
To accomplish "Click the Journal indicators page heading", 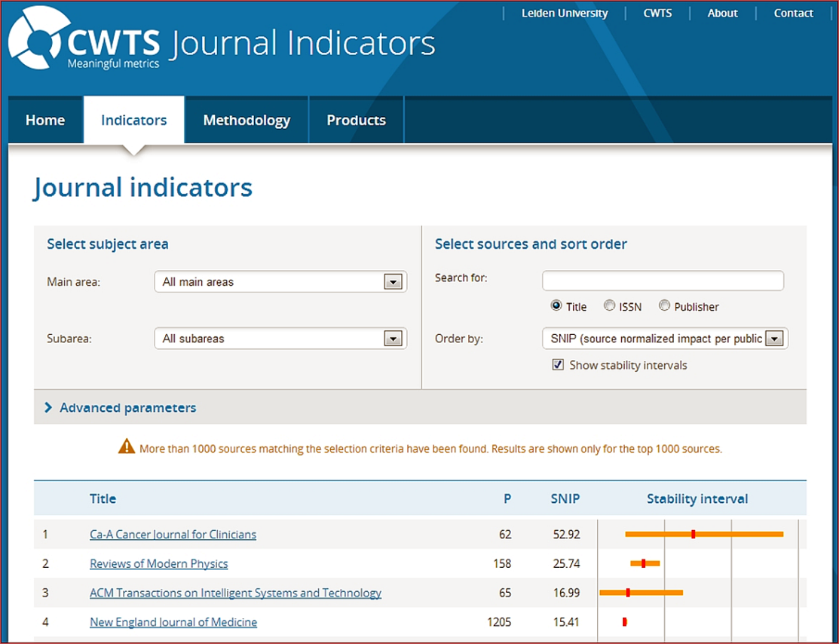I will [x=143, y=188].
